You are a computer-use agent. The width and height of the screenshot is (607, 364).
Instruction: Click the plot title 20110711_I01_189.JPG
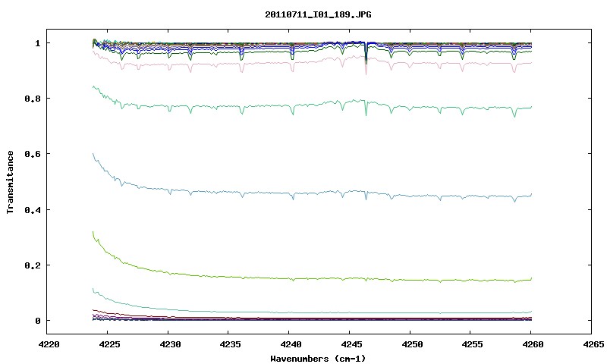[x=318, y=14]
